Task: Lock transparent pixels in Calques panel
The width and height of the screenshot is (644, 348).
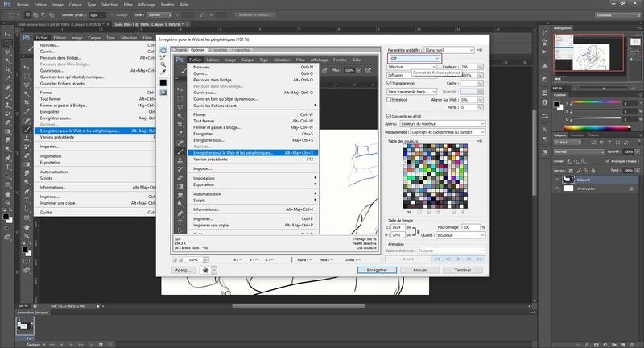Action: (571, 171)
